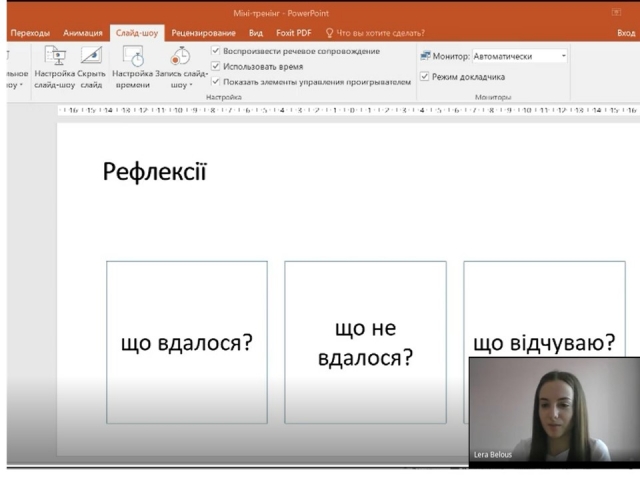Viewport: 640px width, 480px height.
Task: Click the Настройка слайд-шоу icon
Action: pyautogui.click(x=54, y=58)
